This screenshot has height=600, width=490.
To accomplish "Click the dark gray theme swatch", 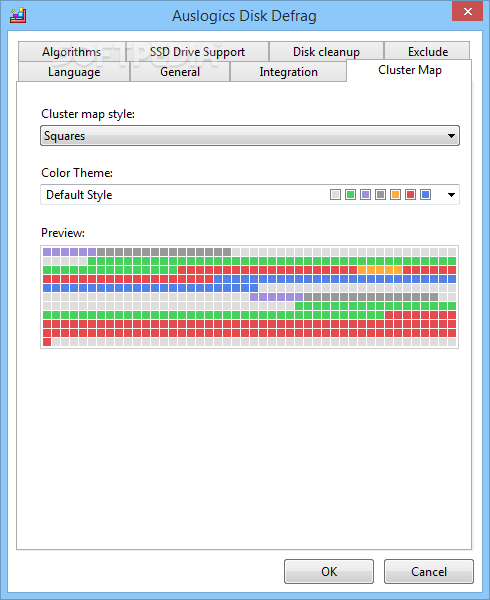I will click(380, 195).
